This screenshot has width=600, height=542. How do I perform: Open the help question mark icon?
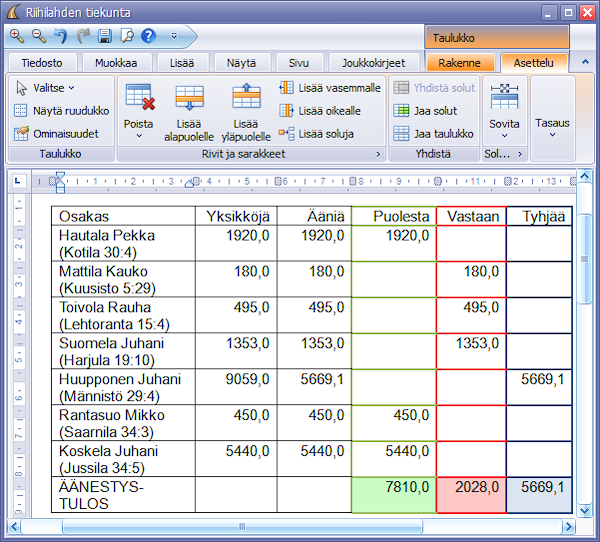pyautogui.click(x=149, y=36)
